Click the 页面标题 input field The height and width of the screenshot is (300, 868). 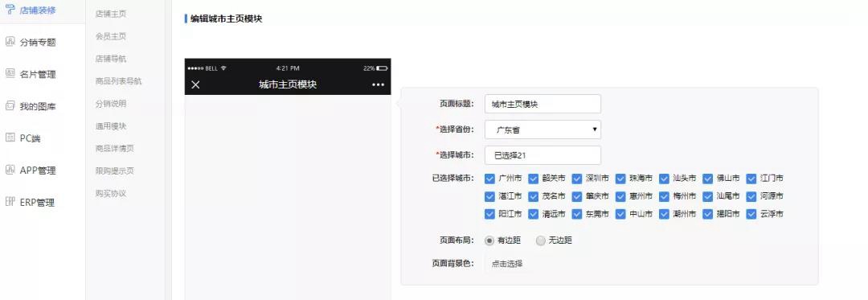[542, 104]
